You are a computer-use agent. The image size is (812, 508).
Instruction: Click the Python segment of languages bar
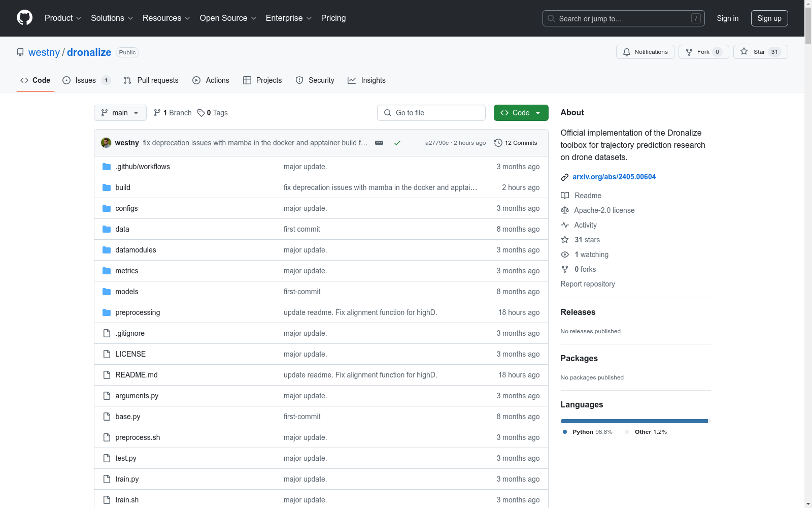click(634, 421)
